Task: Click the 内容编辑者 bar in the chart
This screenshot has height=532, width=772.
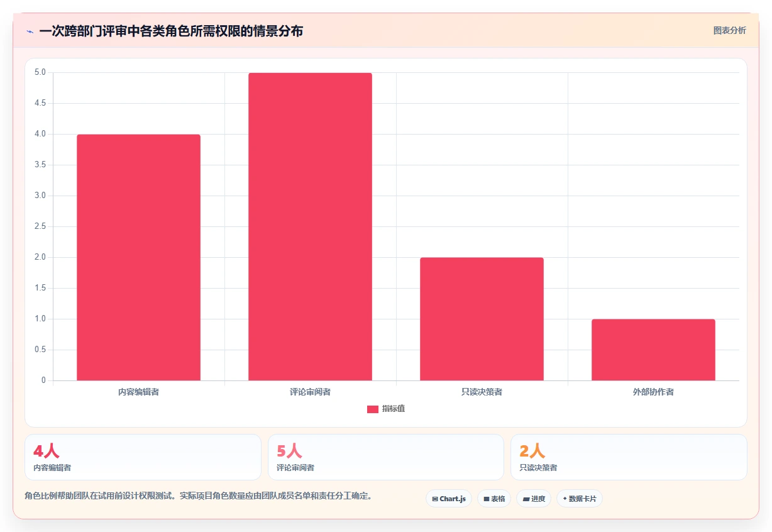Action: click(139, 257)
